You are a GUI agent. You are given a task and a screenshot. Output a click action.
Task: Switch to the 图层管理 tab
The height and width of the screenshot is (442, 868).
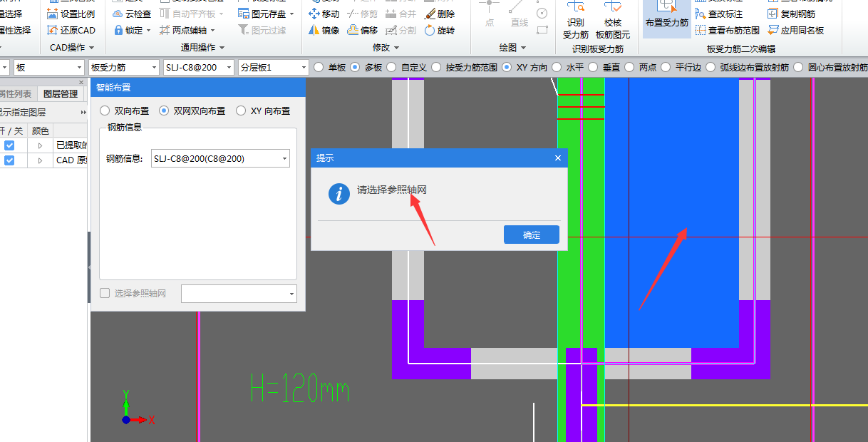point(60,93)
